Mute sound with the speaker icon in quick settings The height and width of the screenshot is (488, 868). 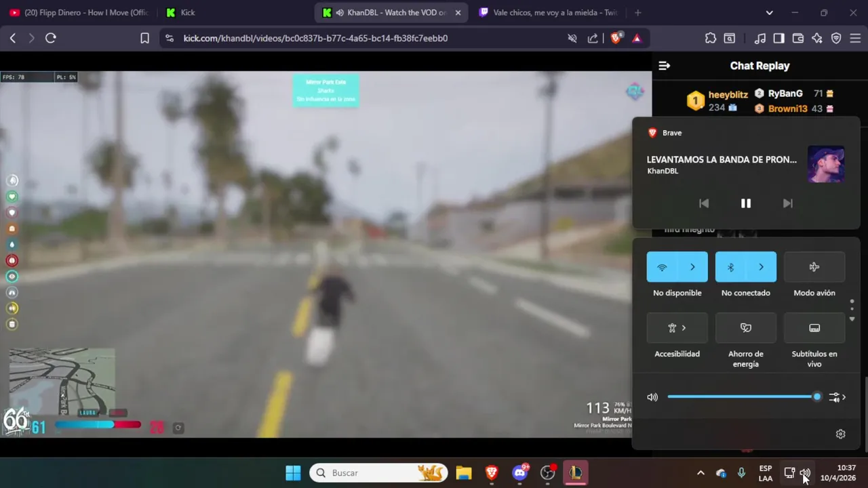(652, 397)
